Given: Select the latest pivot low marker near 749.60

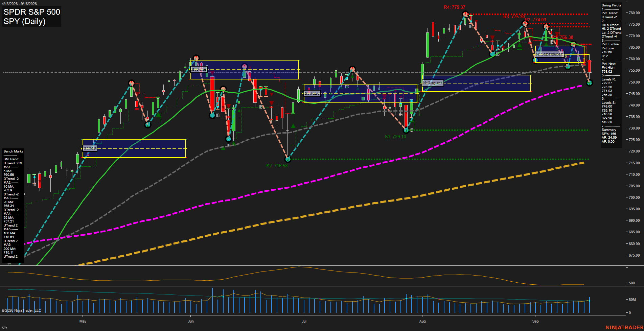Looking at the screenshot, I should point(590,83).
